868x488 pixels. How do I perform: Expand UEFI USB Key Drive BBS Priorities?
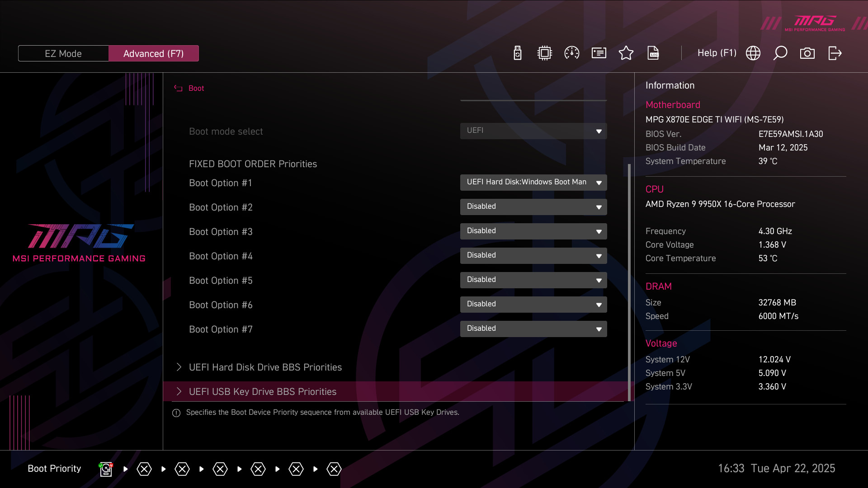coord(398,392)
